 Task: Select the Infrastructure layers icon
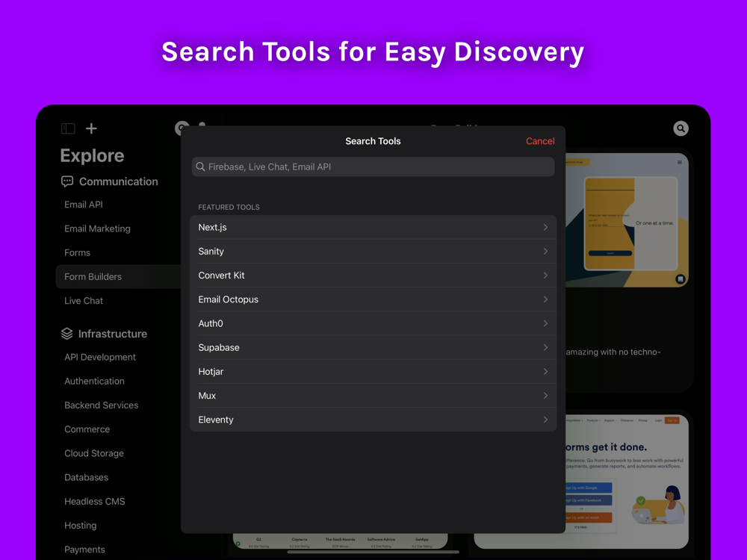click(x=66, y=334)
